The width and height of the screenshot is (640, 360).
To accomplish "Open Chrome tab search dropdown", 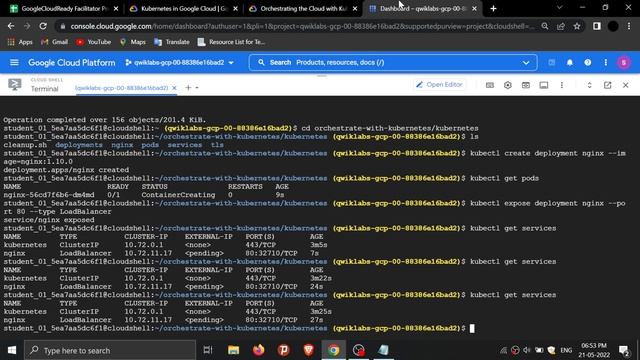I will tap(560, 8).
